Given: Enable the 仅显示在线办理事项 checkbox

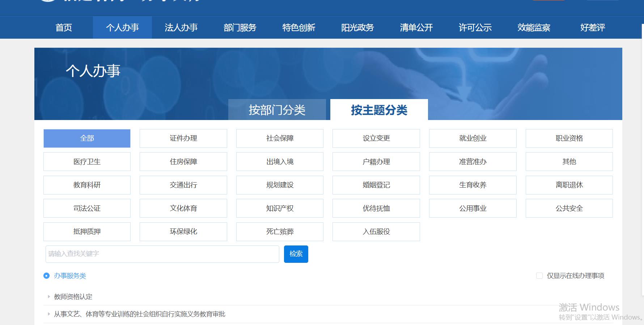Looking at the screenshot, I should [x=539, y=276].
